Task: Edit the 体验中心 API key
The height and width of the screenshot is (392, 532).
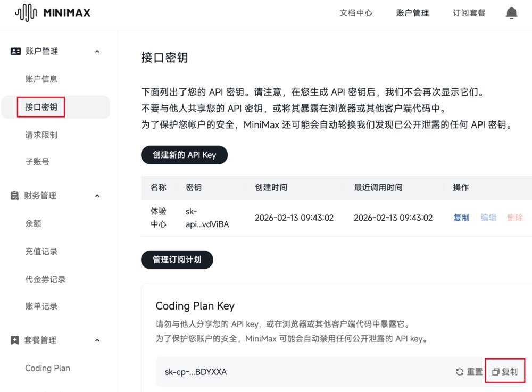Action: click(488, 218)
